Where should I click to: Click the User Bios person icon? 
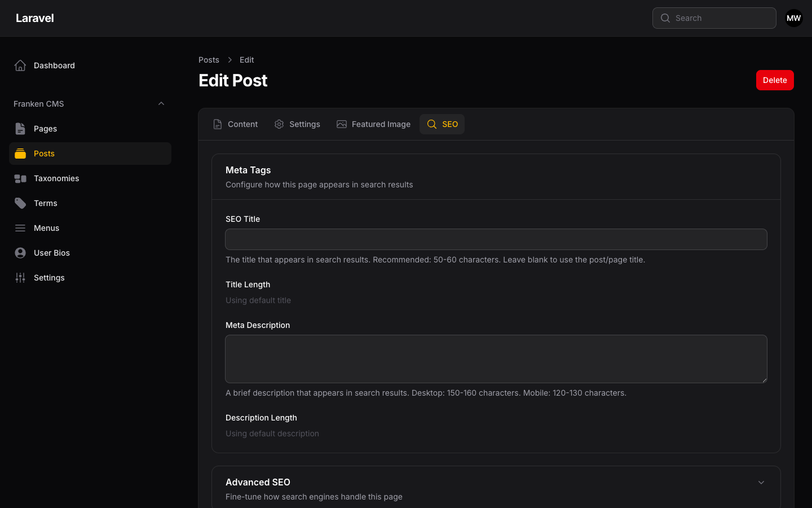20,252
